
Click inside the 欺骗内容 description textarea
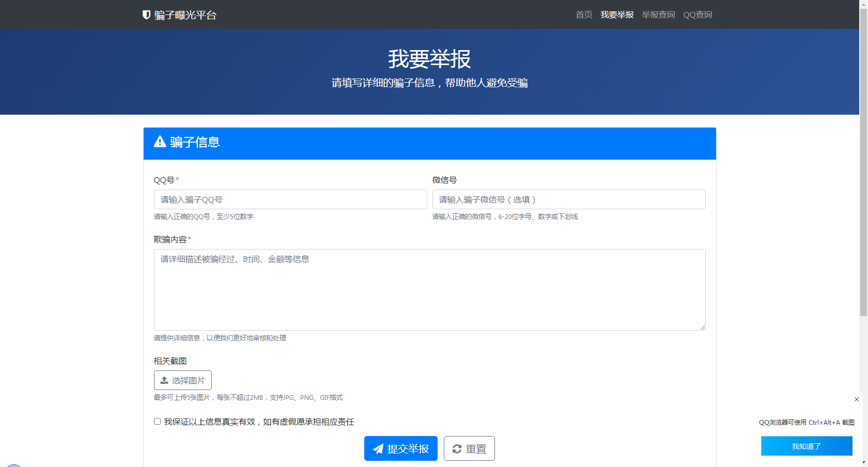(x=429, y=290)
